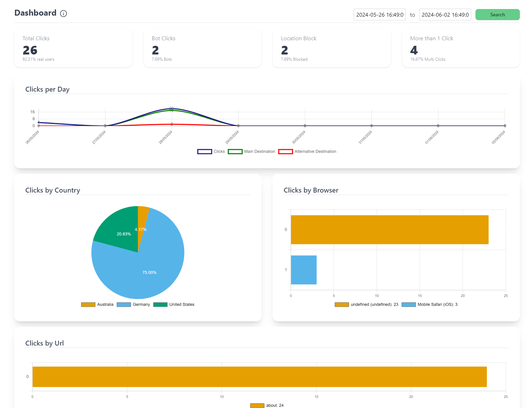The image size is (532, 408).
Task: Click the Location Block card
Action: click(332, 48)
